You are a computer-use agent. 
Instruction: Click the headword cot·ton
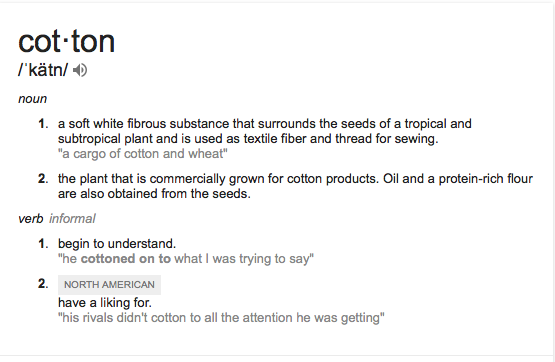pos(67,42)
